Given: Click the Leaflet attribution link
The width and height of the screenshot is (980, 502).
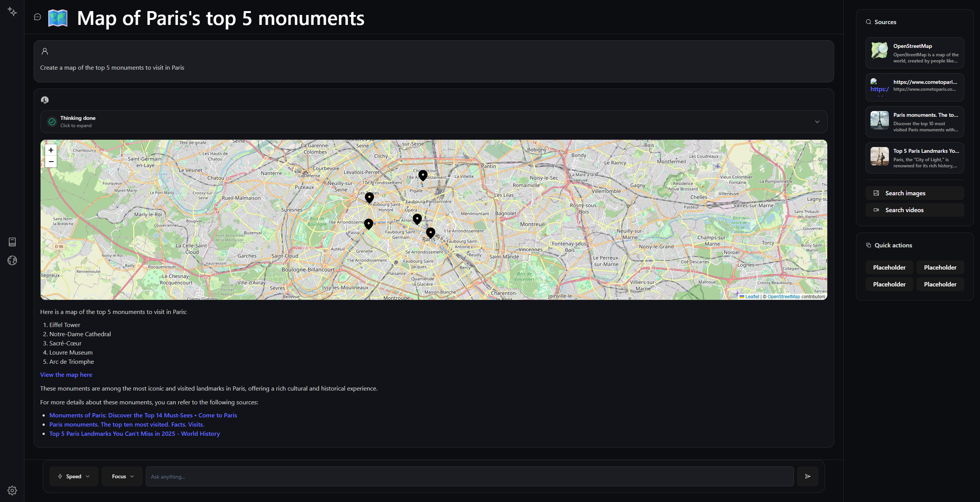Looking at the screenshot, I should [x=752, y=297].
